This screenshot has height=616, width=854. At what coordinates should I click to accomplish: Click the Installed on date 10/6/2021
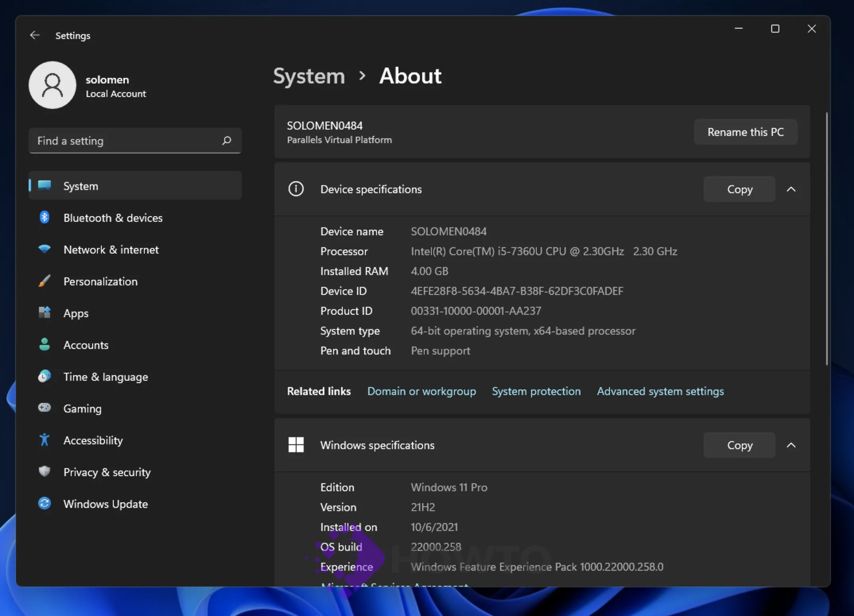(x=434, y=527)
